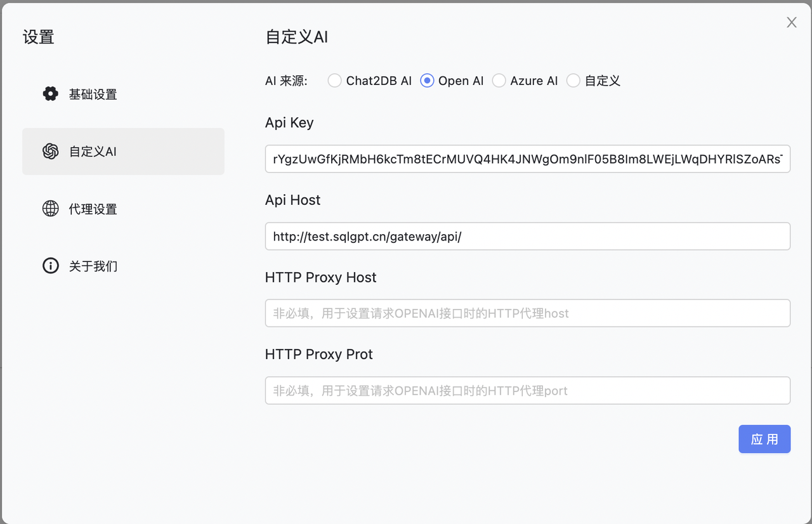
Task: Select the 自定义 radio option
Action: (573, 81)
